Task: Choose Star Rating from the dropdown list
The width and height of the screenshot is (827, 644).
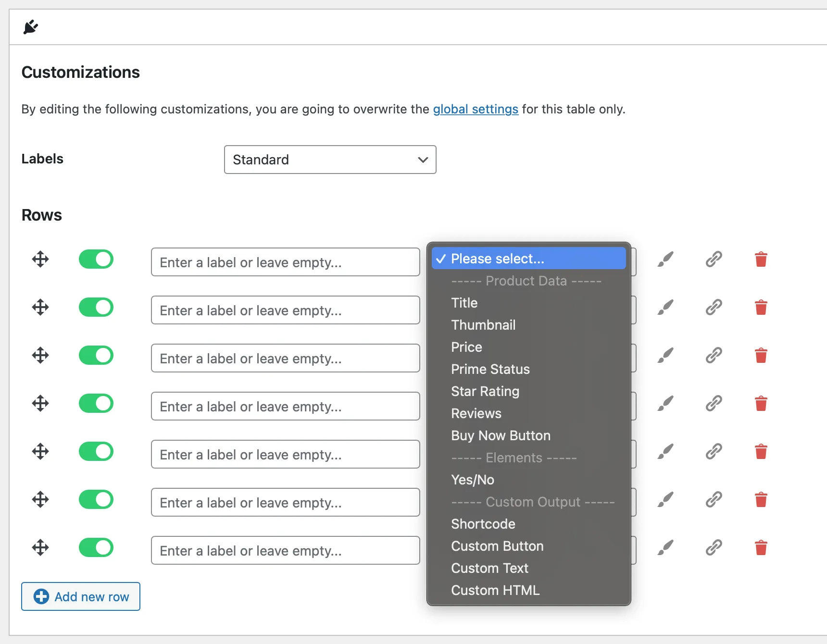Action: (x=485, y=391)
